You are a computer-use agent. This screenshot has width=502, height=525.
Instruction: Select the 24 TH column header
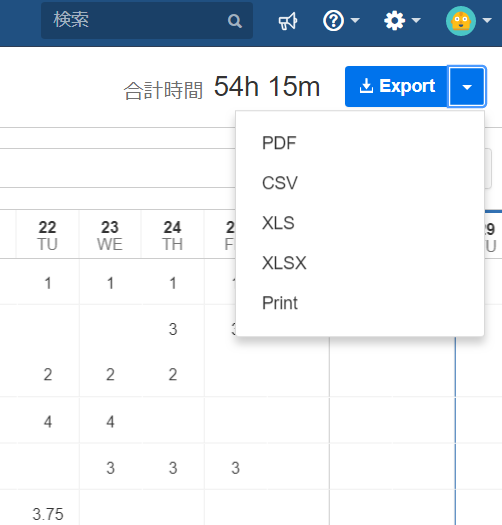pyautogui.click(x=172, y=235)
